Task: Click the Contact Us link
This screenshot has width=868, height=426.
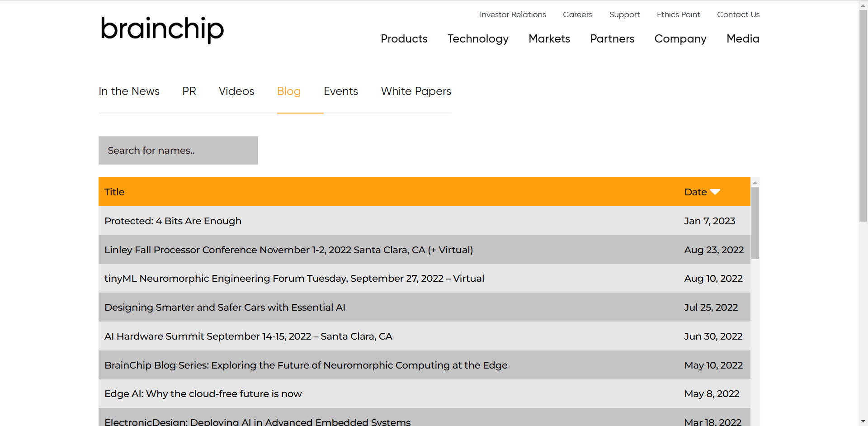Action: [x=738, y=14]
